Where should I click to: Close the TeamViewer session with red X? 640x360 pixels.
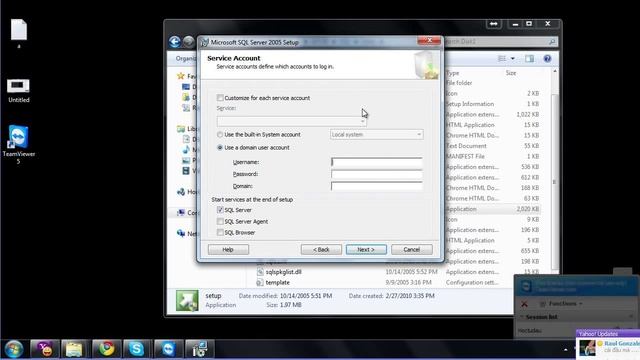click(524, 304)
